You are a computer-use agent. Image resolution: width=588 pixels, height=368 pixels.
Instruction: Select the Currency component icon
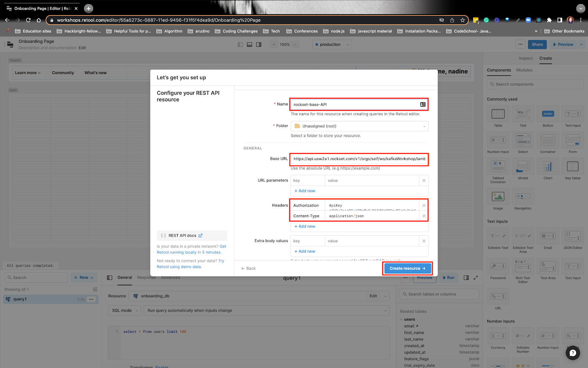point(498,336)
